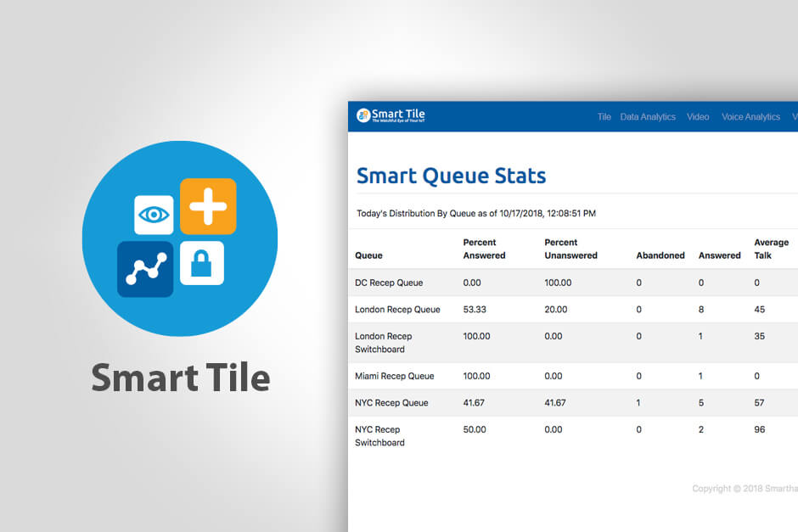Screen dimensions: 798x532
Task: Click the 53.33 percent answered value
Action: tap(475, 309)
